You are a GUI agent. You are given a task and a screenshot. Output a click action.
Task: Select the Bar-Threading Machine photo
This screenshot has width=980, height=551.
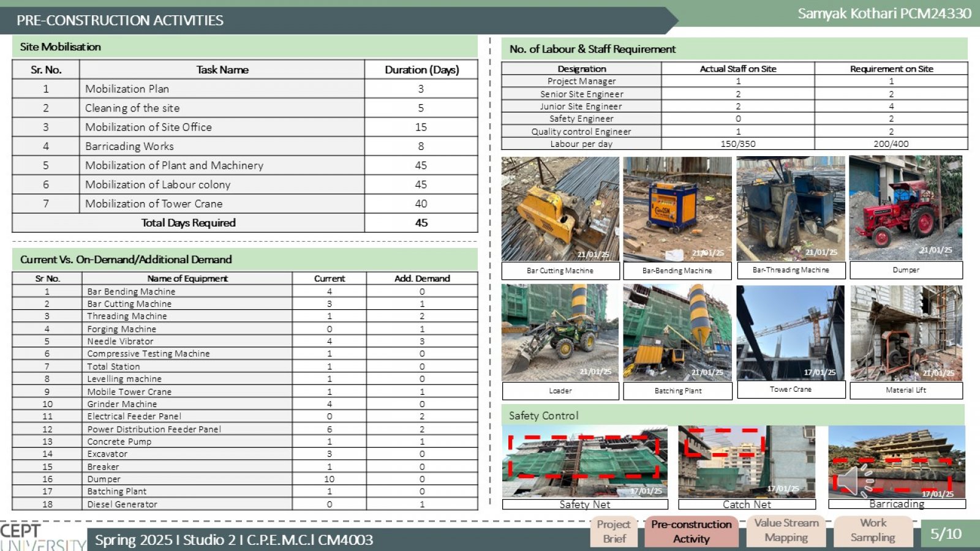coord(791,208)
